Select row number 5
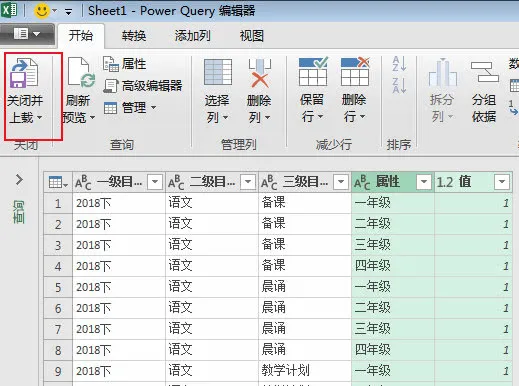This screenshot has width=519, height=386. click(58, 287)
